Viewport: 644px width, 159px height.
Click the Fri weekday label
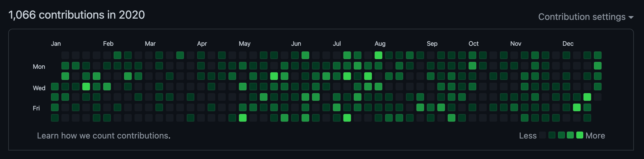pos(36,108)
